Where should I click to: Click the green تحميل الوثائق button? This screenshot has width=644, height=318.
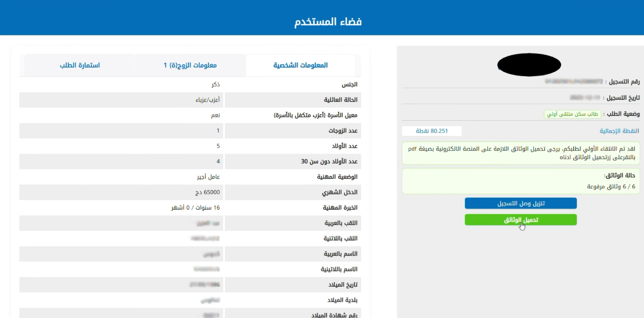(x=521, y=220)
